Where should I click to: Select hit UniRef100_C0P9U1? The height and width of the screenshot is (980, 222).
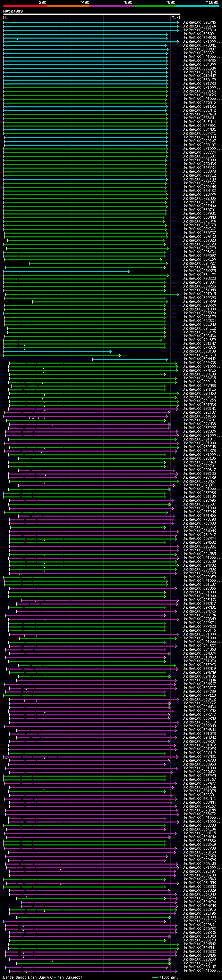[x=199, y=213]
